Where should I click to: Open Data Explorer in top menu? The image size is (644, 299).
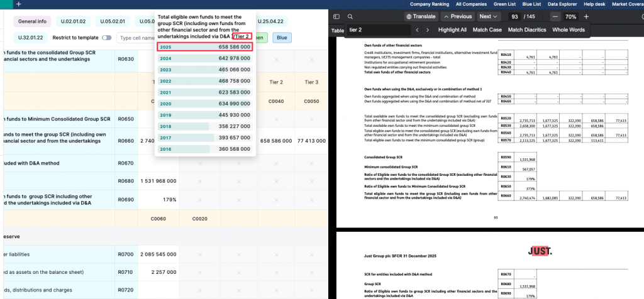click(x=563, y=4)
